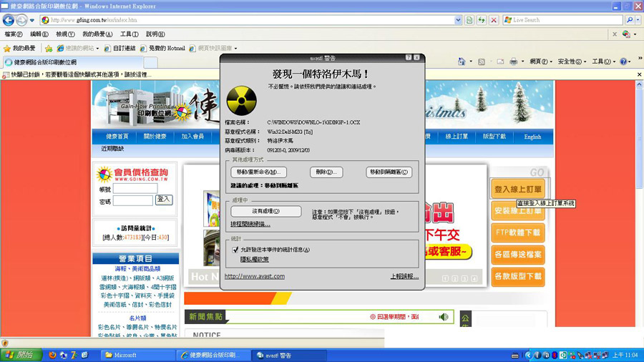Click the colorful toolbar add-on icon
The image size is (644, 362).
[626, 34]
